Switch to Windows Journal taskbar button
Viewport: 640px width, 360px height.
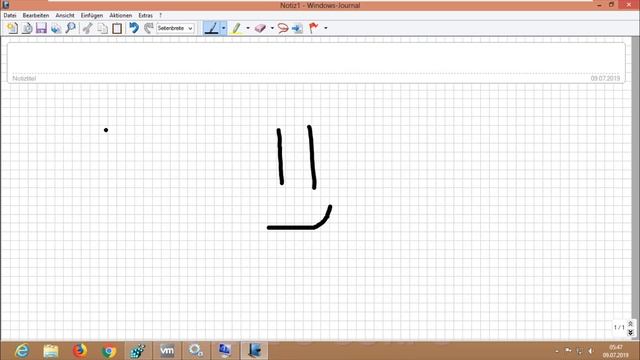click(x=254, y=351)
